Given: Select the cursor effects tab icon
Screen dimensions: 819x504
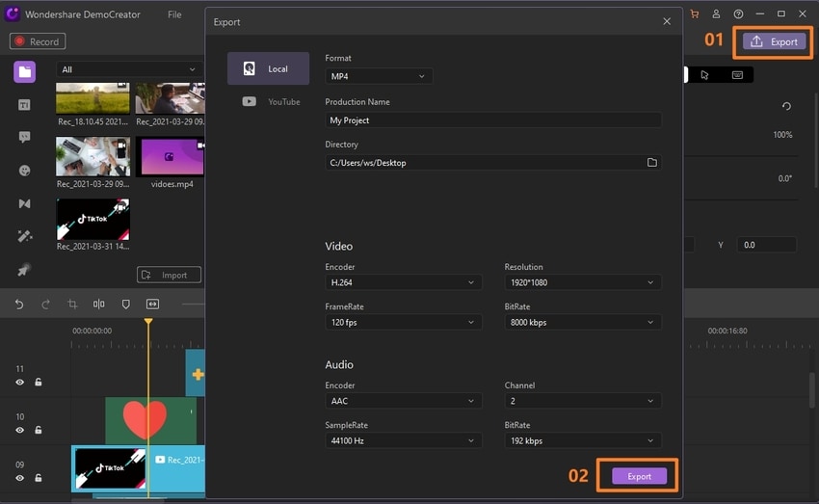Looking at the screenshot, I should point(704,75).
